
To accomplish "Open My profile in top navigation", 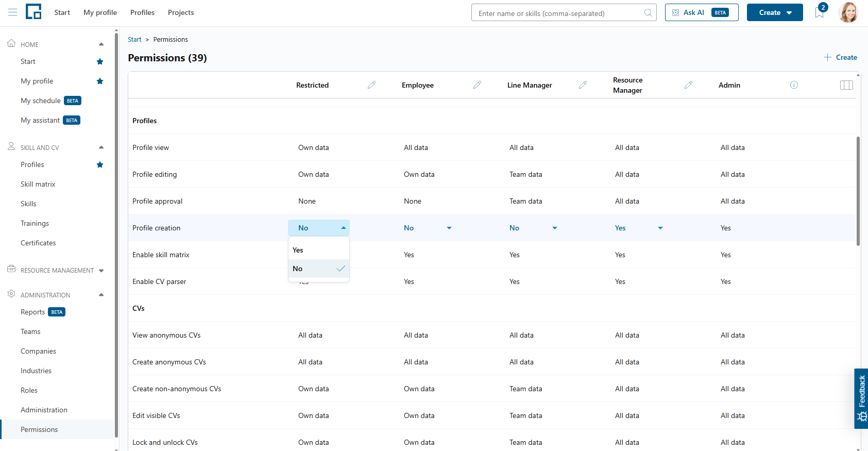I will tap(100, 12).
